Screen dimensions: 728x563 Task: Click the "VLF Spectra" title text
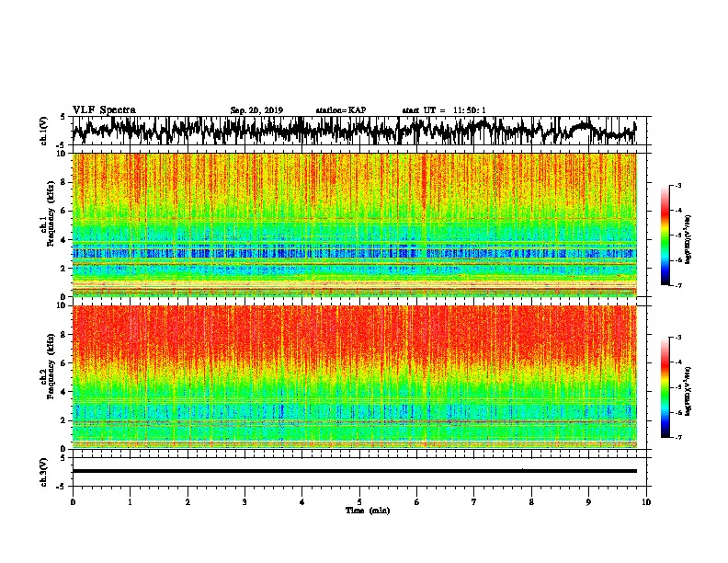pyautogui.click(x=104, y=109)
